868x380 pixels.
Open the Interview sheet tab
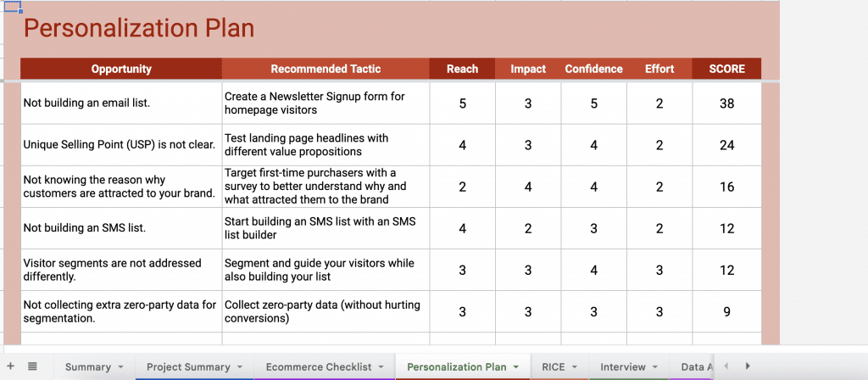[623, 367]
